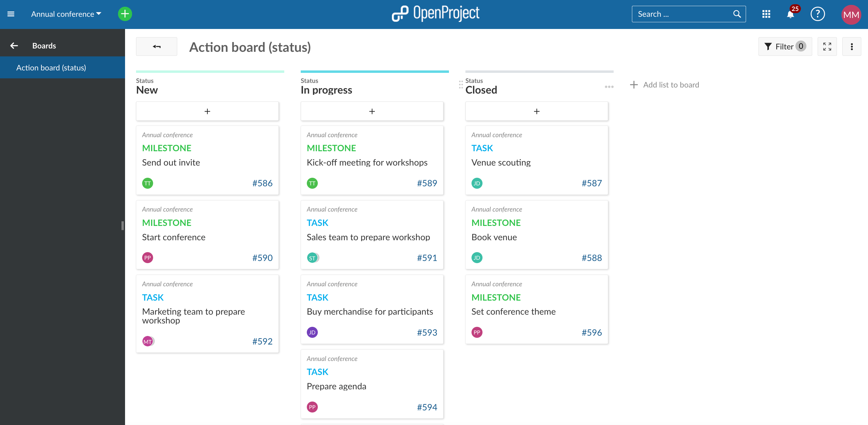
Task: Click the grid/apps icon in top navigation
Action: [766, 14]
